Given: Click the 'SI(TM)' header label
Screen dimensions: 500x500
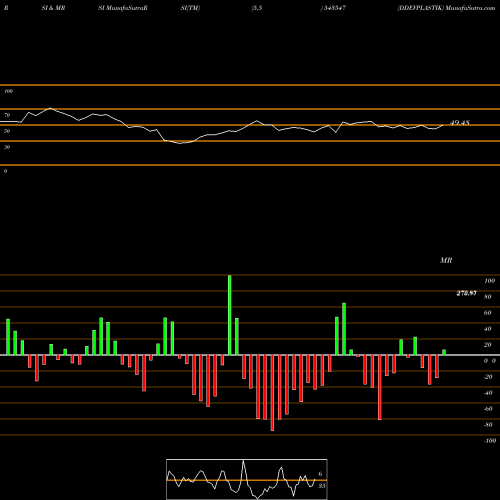Looking at the screenshot, I should pyautogui.click(x=190, y=8).
